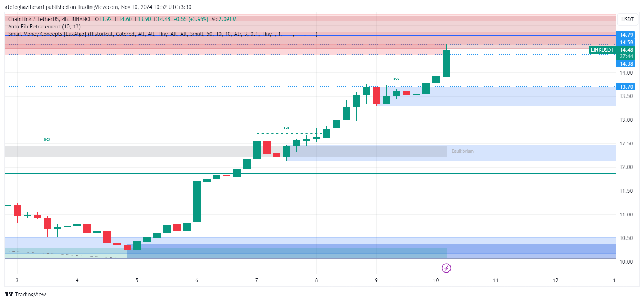Click the LINKUSDT symbol price tag
This screenshot has height=302, width=644.
tap(602, 50)
